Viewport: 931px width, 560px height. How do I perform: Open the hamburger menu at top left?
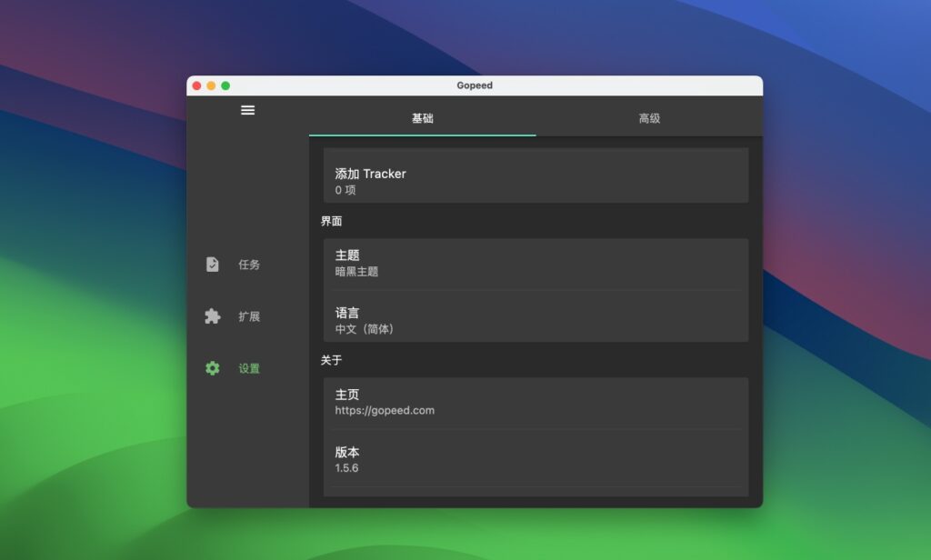pyautogui.click(x=247, y=110)
